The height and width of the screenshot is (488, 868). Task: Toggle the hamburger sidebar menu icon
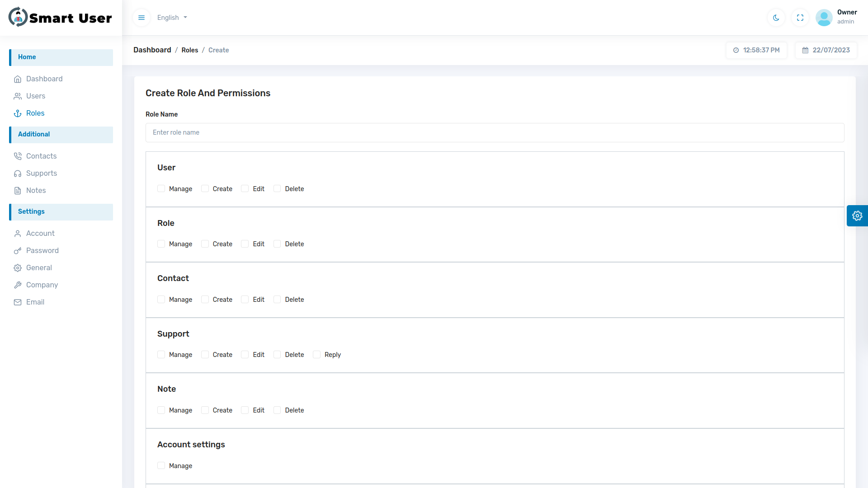coord(142,18)
